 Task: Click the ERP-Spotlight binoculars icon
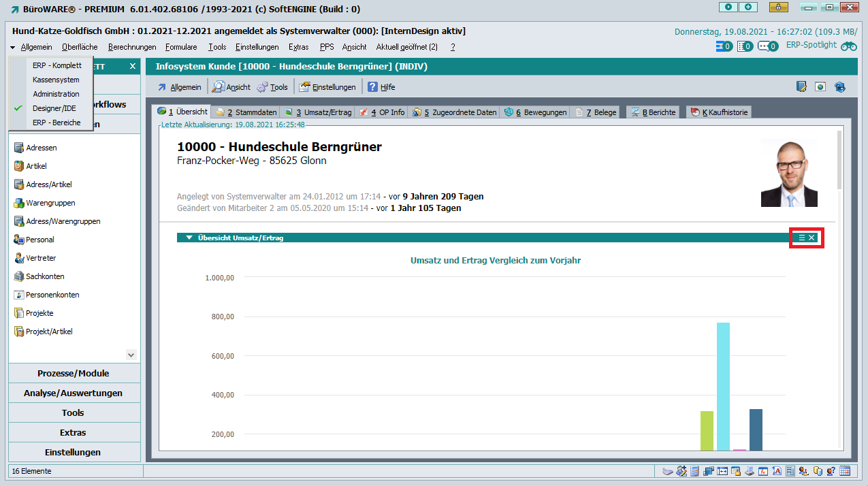coord(848,46)
